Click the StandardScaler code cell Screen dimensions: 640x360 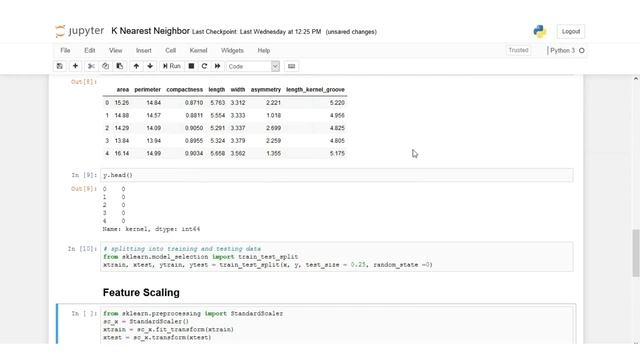[x=336, y=325]
